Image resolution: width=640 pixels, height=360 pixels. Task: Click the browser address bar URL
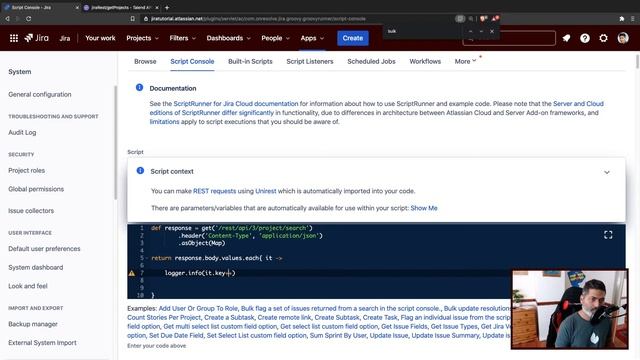pos(258,19)
